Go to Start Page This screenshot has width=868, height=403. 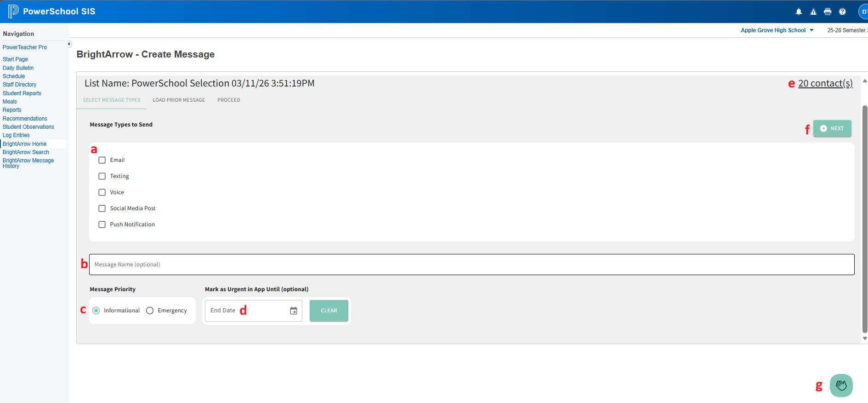[15, 59]
